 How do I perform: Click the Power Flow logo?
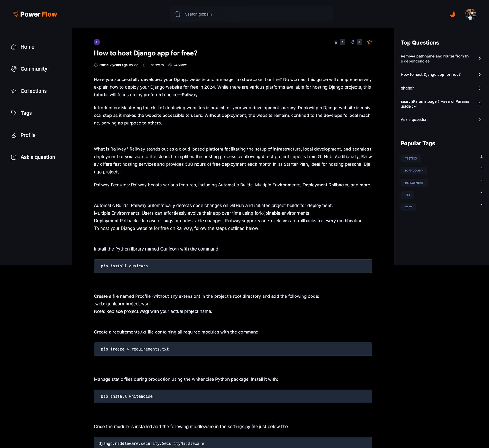tap(35, 14)
